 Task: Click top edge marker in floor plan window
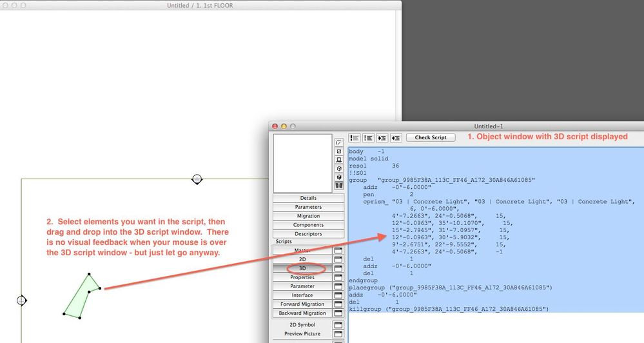point(197,179)
